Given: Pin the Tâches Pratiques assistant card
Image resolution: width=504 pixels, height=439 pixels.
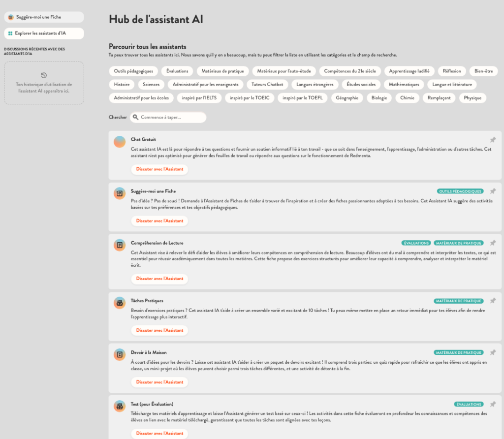Looking at the screenshot, I should (493, 301).
